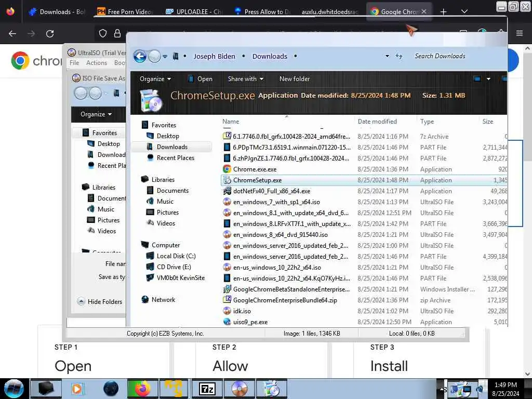Viewport: 532px width, 399px height.
Task: Click the Joseph Biden breadcrumb segment
Action: [x=214, y=56]
